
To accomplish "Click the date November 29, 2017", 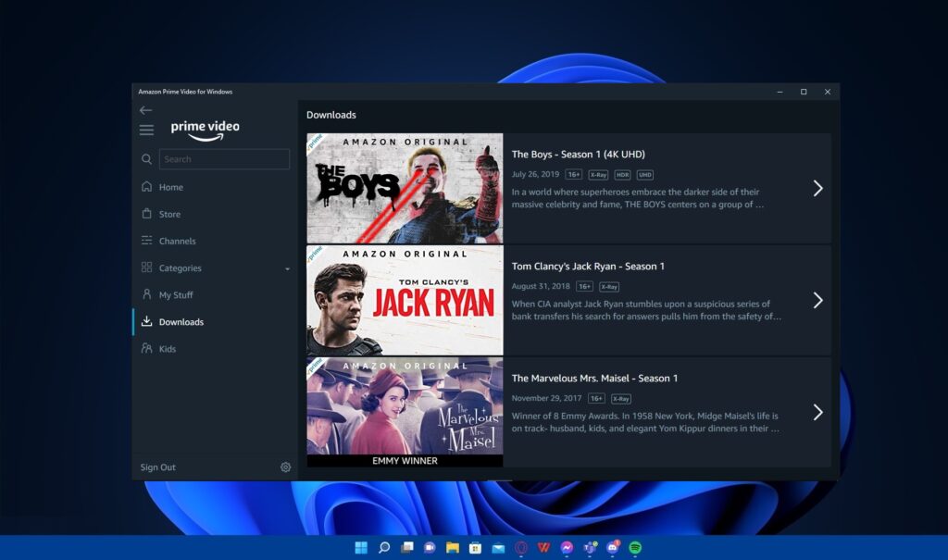I will [546, 398].
